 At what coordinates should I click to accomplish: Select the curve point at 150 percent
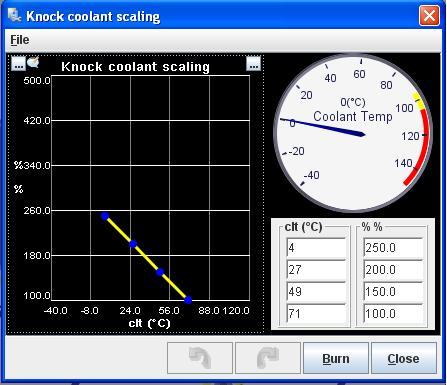click(160, 272)
